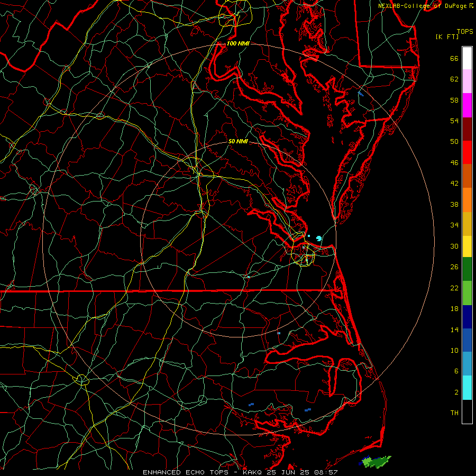Viewport: 476px width, 476px height.
Task: Click the magenta legend swatch
Action: click(467, 105)
